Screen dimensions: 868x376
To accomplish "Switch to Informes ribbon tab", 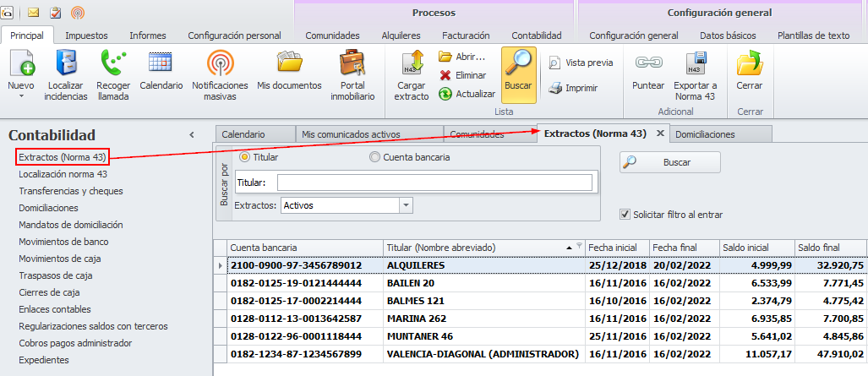I will [x=148, y=35].
